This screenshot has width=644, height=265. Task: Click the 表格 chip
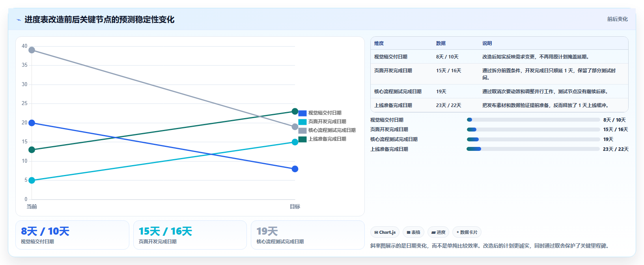[413, 232]
